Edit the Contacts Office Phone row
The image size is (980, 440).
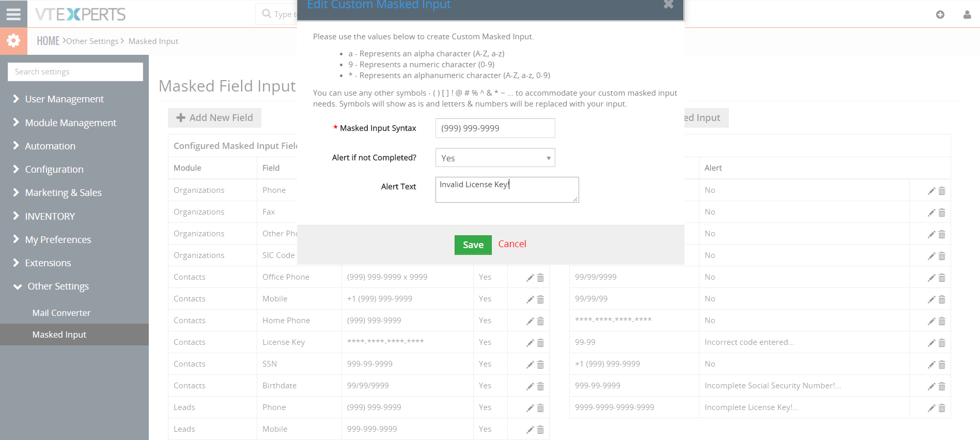530,278
